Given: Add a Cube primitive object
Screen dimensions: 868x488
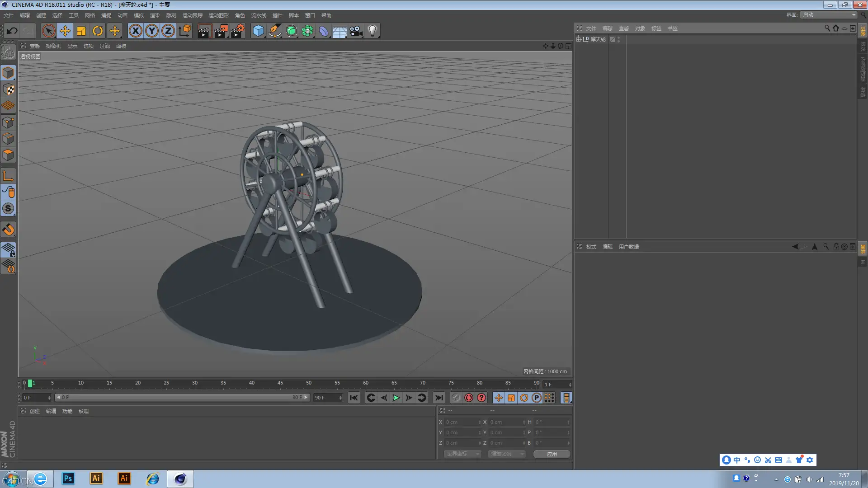Looking at the screenshot, I should (x=258, y=31).
